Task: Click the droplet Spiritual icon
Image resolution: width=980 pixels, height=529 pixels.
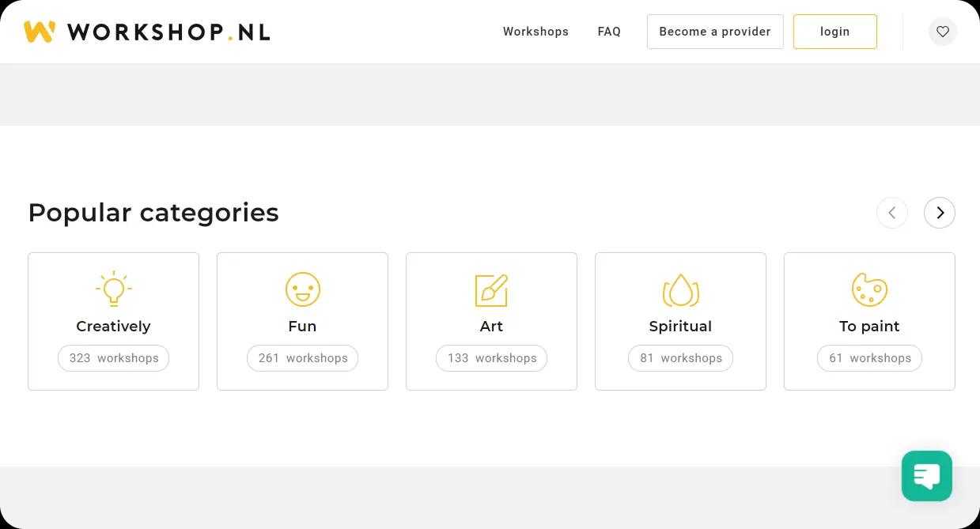Action: coord(680,290)
